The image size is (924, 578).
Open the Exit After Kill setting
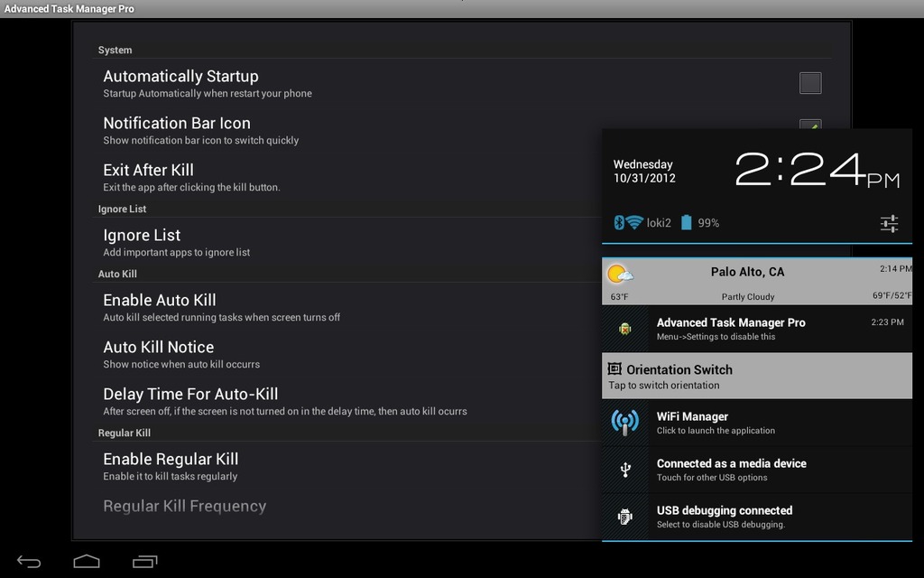click(x=347, y=178)
